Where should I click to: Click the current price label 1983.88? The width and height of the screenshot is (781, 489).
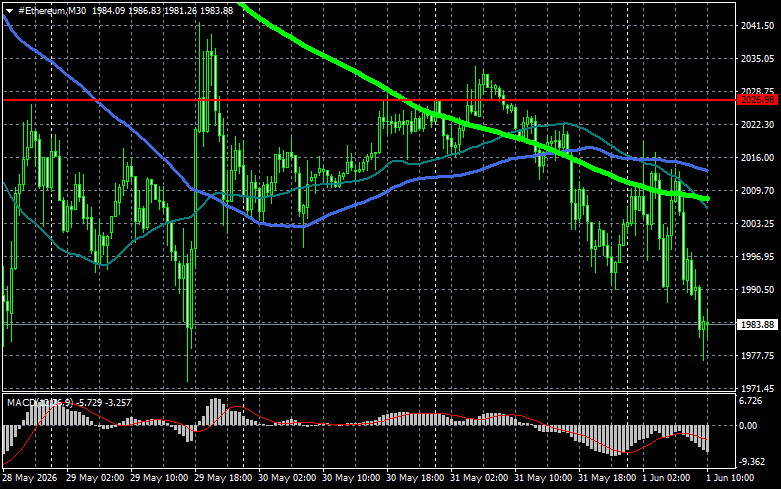[x=758, y=325]
